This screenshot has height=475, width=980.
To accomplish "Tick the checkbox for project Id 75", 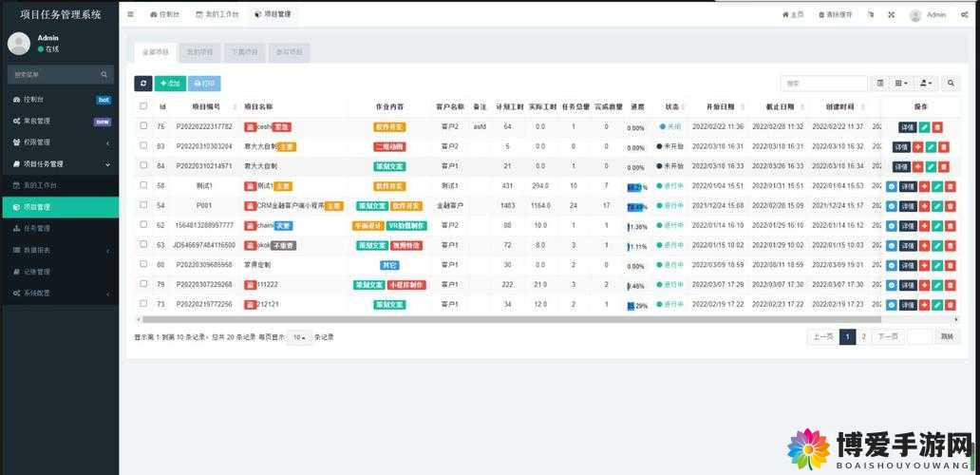I will coord(143,125).
